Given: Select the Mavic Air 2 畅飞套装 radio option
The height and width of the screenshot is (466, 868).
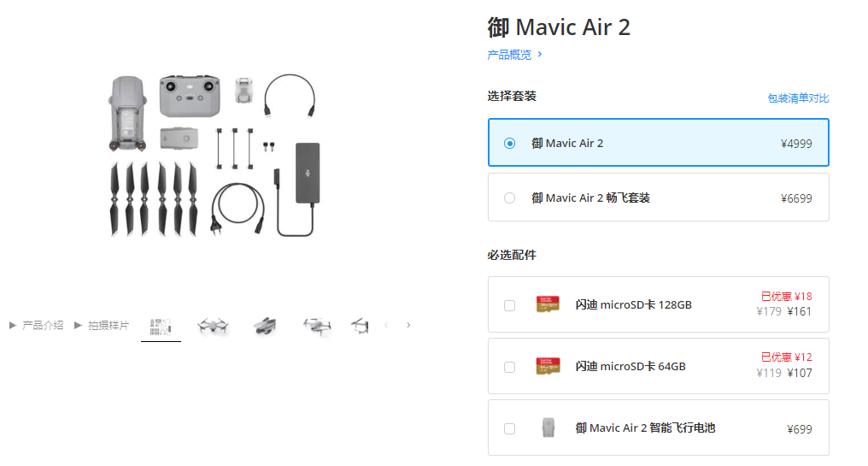Looking at the screenshot, I should pyautogui.click(x=658, y=198).
